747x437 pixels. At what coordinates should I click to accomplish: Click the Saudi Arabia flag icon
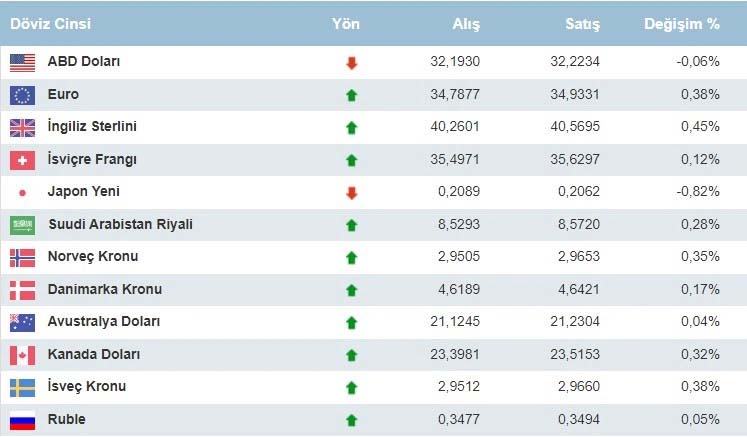click(x=22, y=225)
